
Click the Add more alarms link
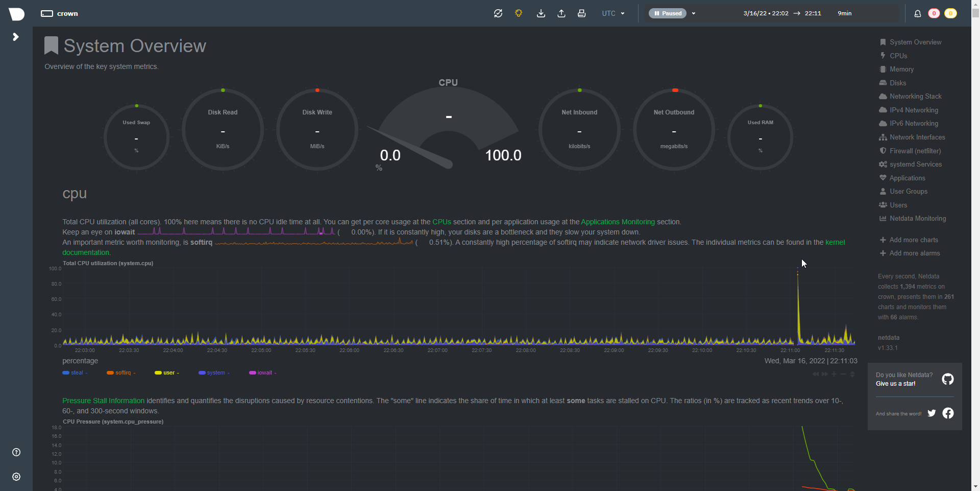coord(910,253)
